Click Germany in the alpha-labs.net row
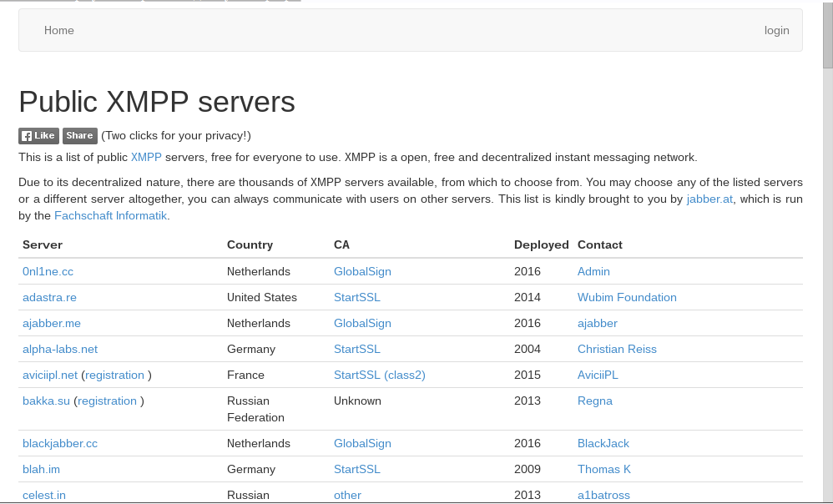Image resolution: width=833 pixels, height=504 pixels. coord(250,350)
